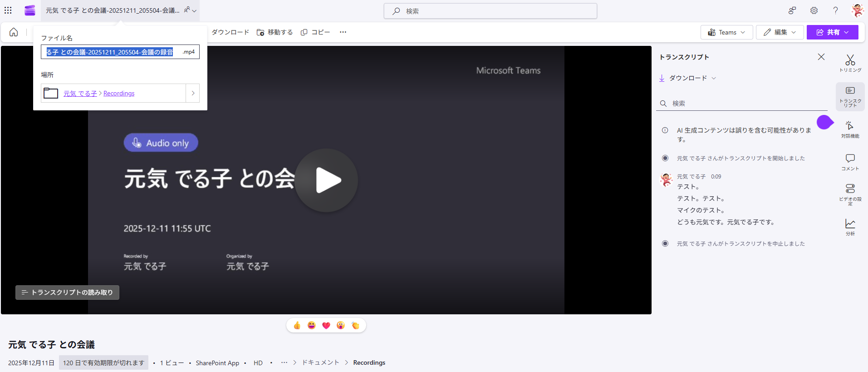Viewport: 868px width, 372px height.
Task: Expand the Edit dropdown menu
Action: [780, 32]
